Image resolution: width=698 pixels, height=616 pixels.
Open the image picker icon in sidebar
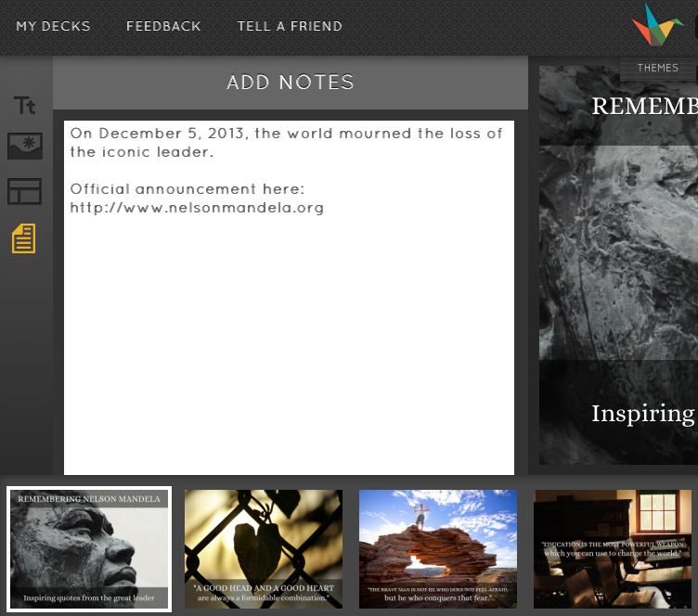pos(25,146)
